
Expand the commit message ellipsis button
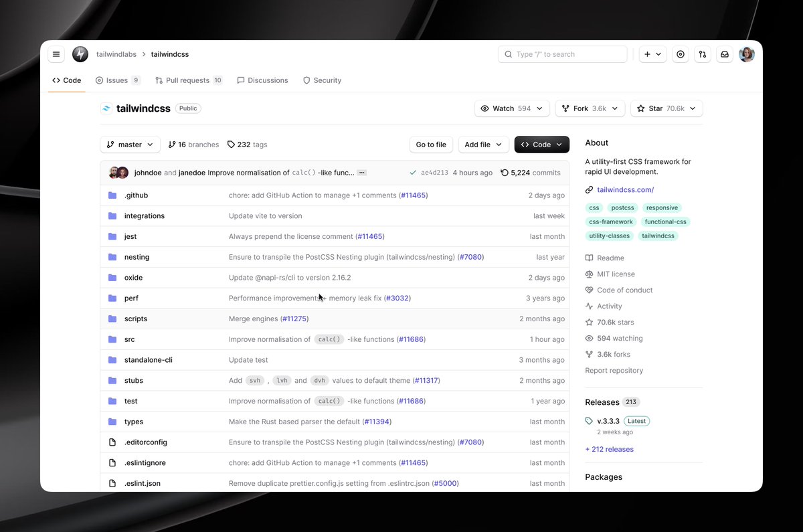[x=362, y=173]
